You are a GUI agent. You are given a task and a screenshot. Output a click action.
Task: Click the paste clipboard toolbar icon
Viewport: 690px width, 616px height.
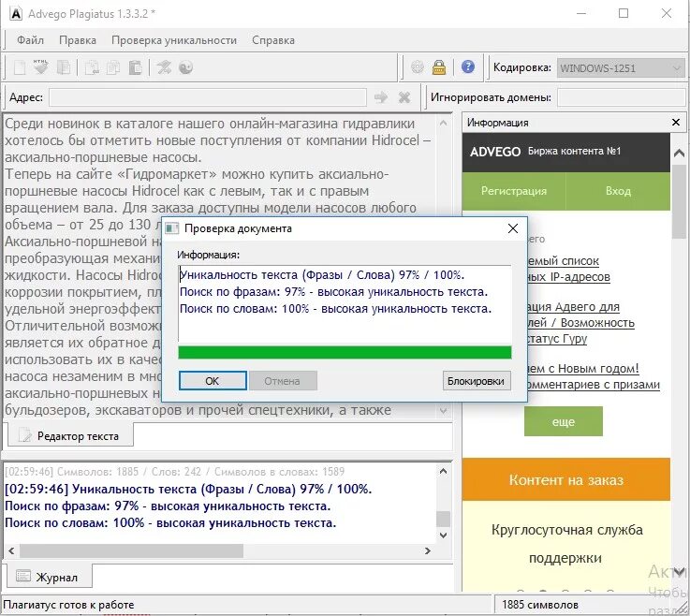click(x=136, y=67)
